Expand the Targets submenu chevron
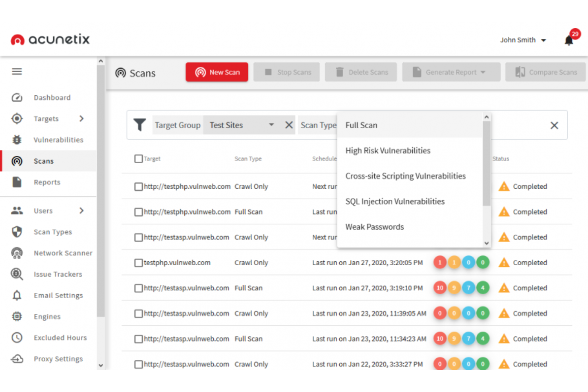Image resolution: width=588 pixels, height=392 pixels. click(x=81, y=118)
